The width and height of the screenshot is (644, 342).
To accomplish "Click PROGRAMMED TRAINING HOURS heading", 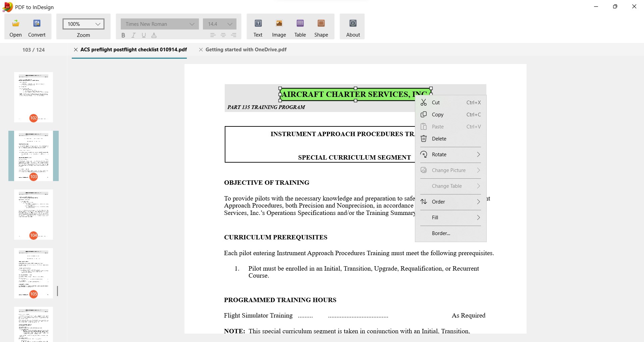I will pyautogui.click(x=280, y=300).
